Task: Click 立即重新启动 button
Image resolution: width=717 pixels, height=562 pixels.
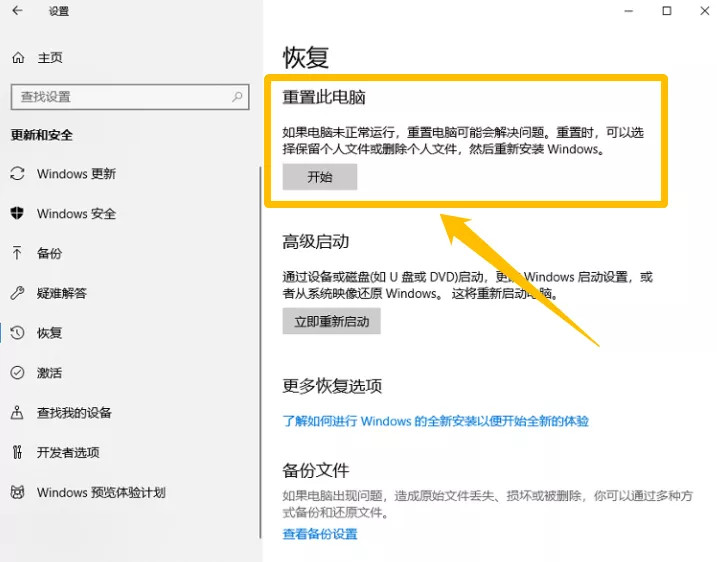Action: point(332,321)
